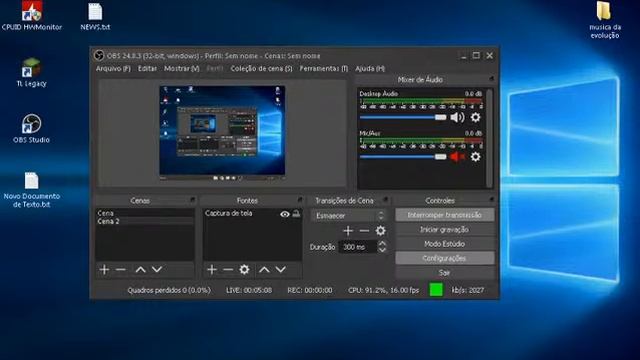Toggle visibility of Captura de tela source
The height and width of the screenshot is (360, 640).
pyautogui.click(x=285, y=214)
